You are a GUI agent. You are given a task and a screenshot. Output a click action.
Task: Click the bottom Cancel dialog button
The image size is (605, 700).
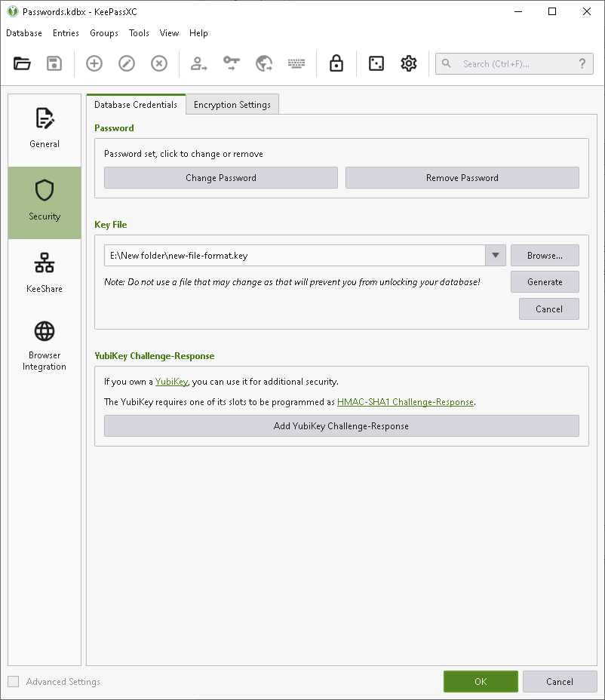(x=560, y=682)
